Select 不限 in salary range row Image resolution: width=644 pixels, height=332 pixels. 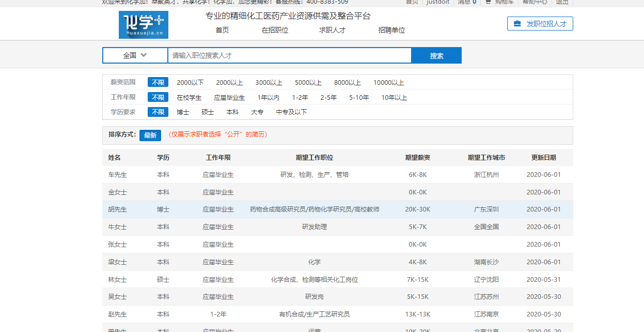tap(158, 83)
